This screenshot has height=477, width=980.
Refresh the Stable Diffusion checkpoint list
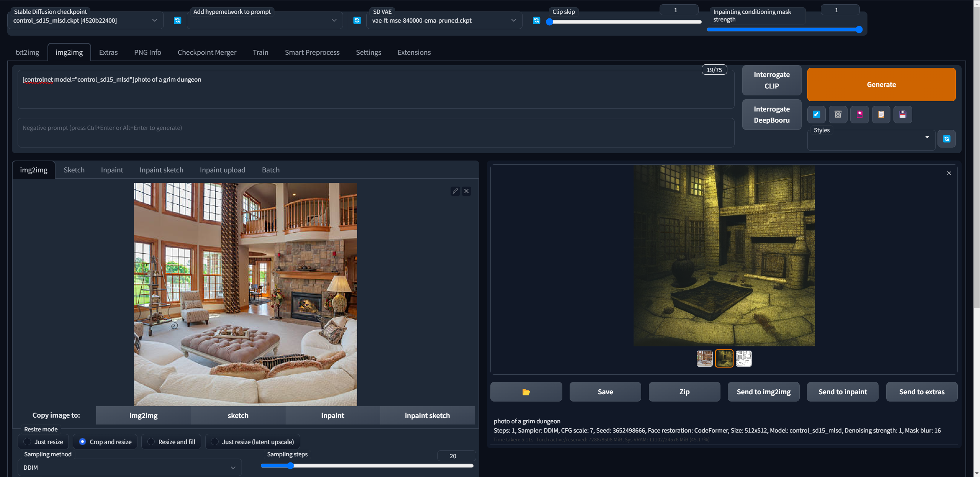177,20
